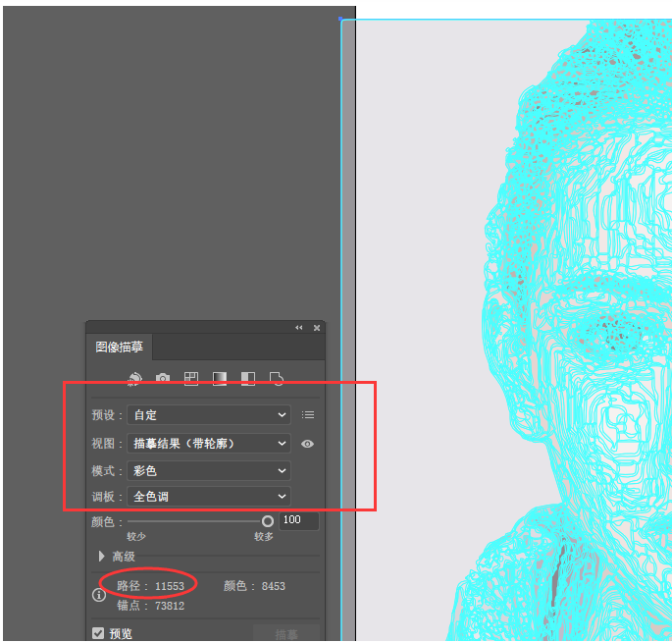Image resolution: width=672 pixels, height=643 pixels.
Task: Open the 预设 dropdown showing 自定
Action: [209, 415]
